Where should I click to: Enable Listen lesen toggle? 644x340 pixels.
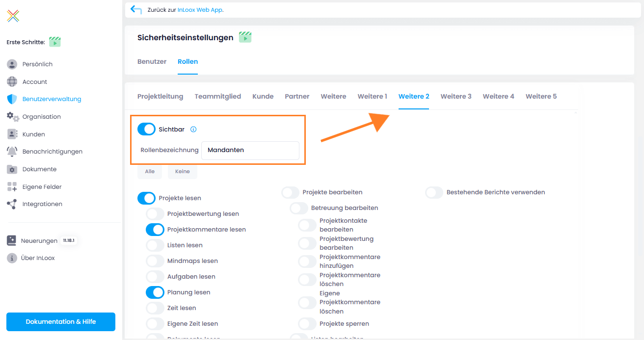[155, 245]
